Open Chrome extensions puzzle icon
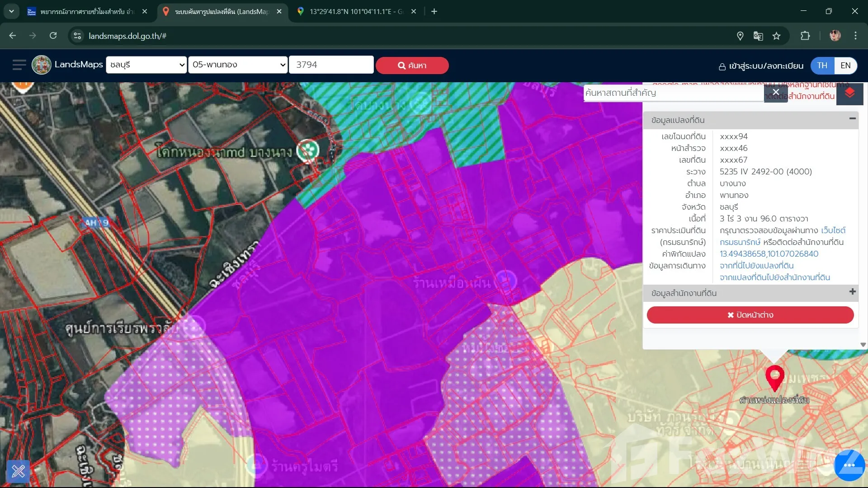 [x=805, y=36]
